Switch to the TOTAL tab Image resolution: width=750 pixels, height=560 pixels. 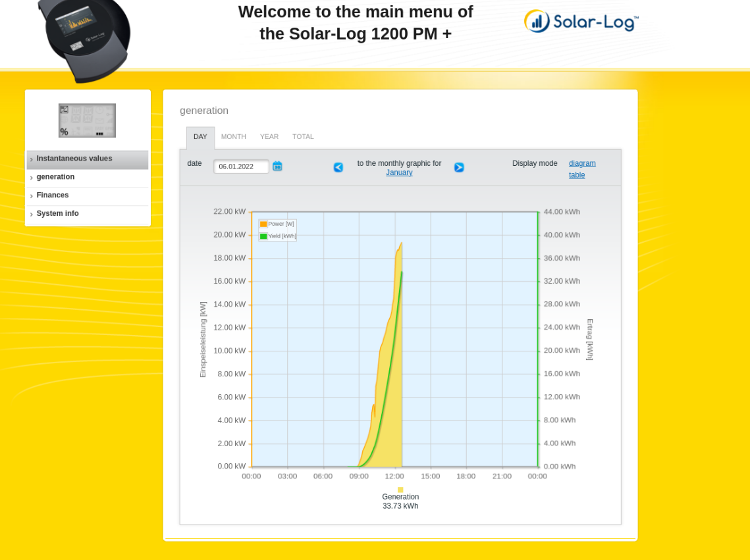[x=303, y=136]
